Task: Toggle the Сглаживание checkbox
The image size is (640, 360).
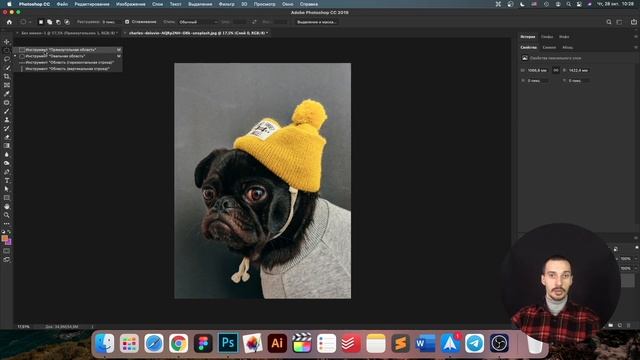Action: tap(127, 22)
